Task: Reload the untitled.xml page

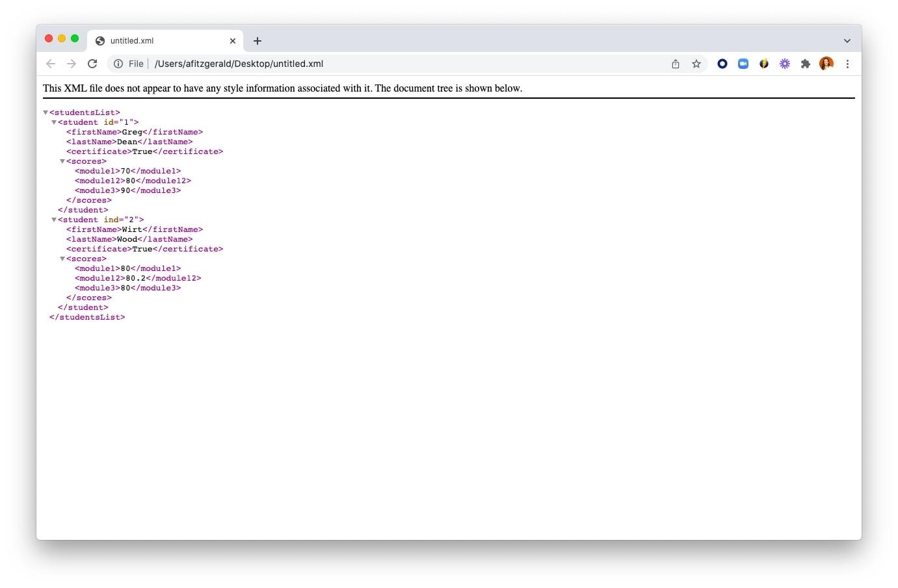Action: (92, 64)
